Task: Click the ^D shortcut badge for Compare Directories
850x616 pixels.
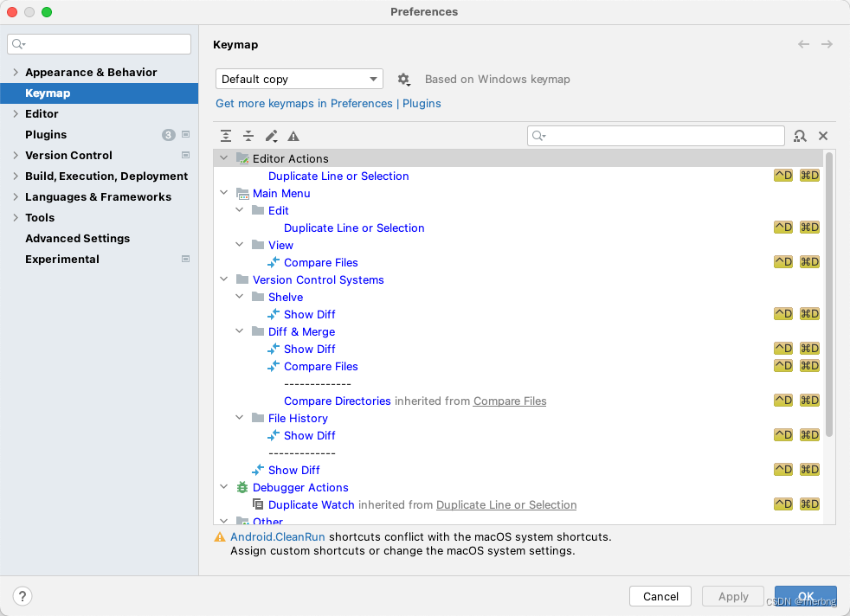Action: 783,401
